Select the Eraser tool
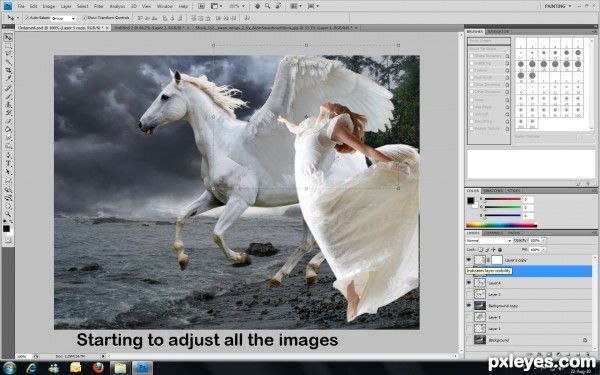 click(x=8, y=121)
